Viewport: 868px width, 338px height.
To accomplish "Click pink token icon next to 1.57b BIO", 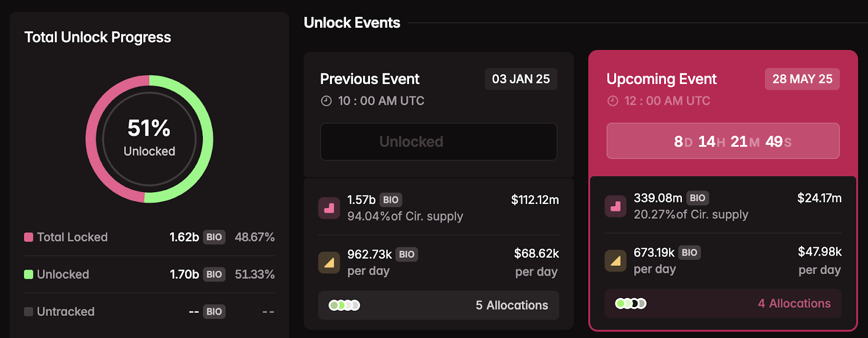I will click(x=329, y=208).
